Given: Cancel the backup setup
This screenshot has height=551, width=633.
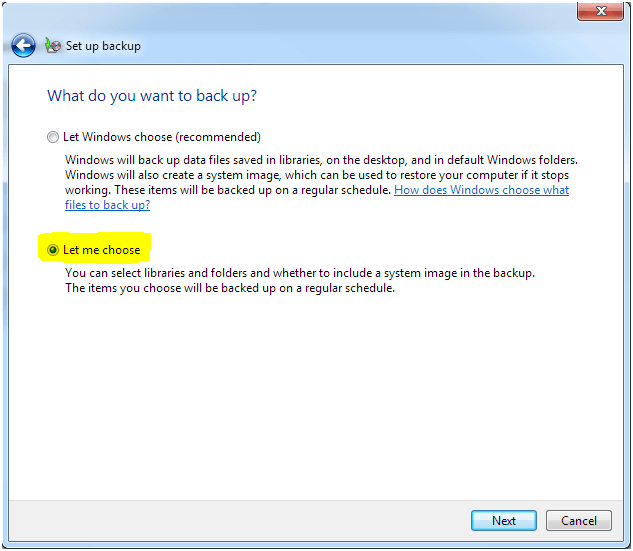Looking at the screenshot, I should pyautogui.click(x=579, y=520).
